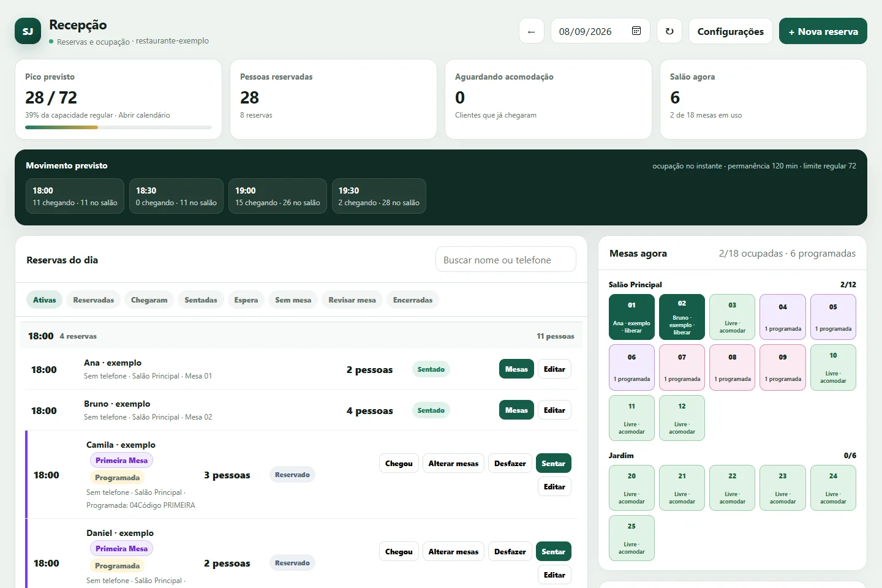Viewport: 882px width, 588px height.
Task: Select scheduled table 06
Action: (x=631, y=367)
